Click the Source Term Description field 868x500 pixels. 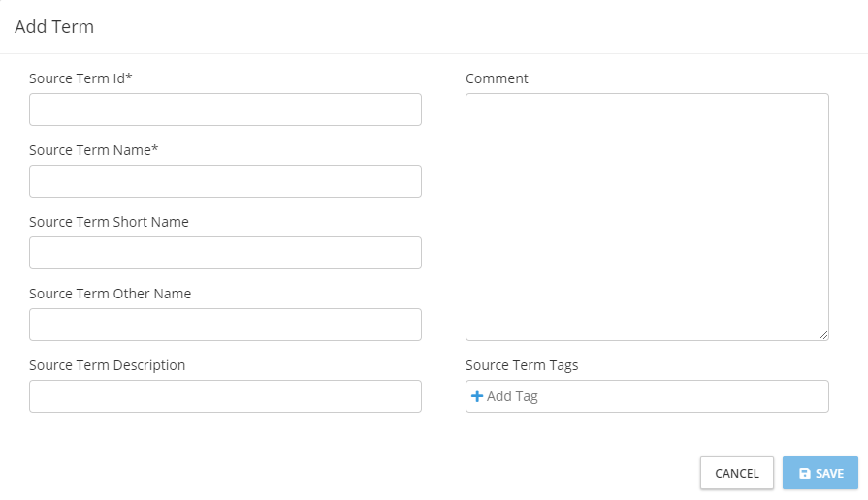[225, 396]
